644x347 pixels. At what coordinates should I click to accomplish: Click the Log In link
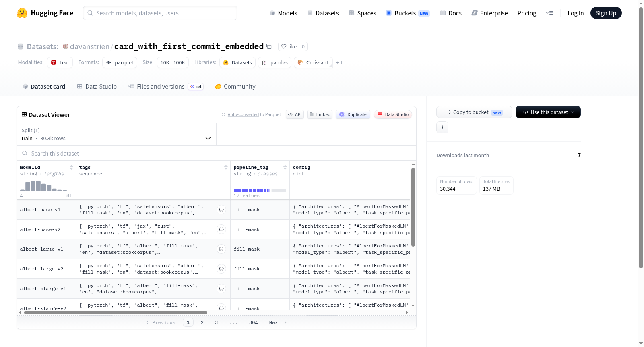point(576,13)
